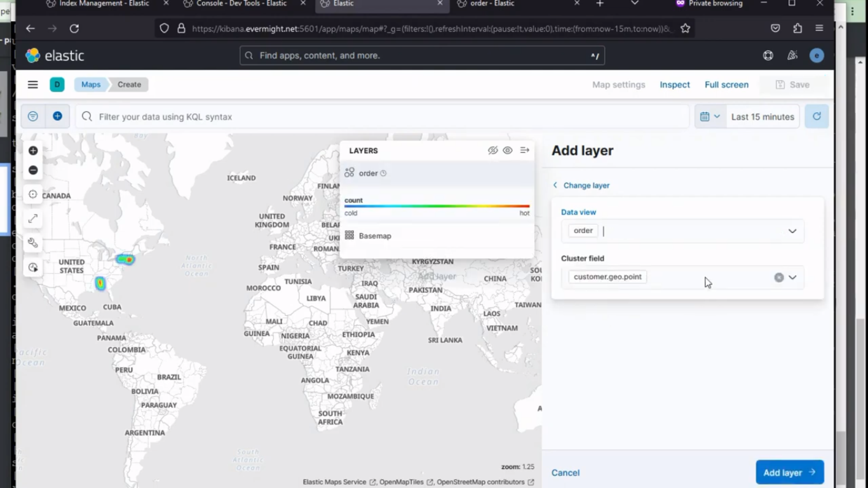Bookmark this page star icon
Image resolution: width=868 pixels, height=488 pixels.
coord(685,29)
